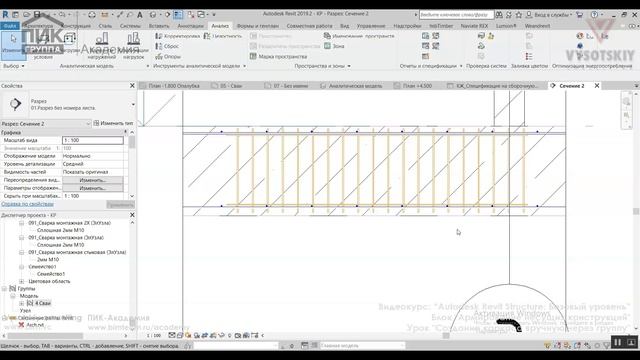
Task: Click the Уровень детализации Средний value
Action: 93,164
